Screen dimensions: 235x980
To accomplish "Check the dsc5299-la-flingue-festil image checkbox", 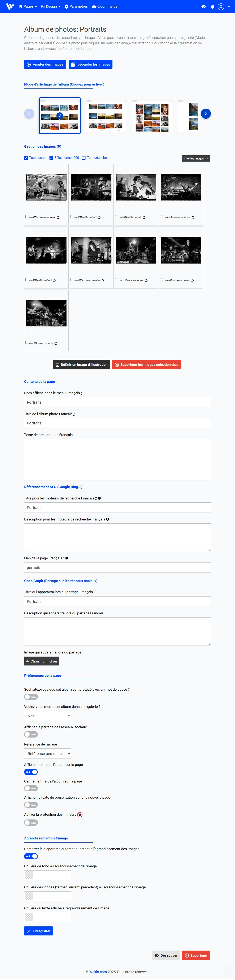I will pyautogui.click(x=72, y=216).
